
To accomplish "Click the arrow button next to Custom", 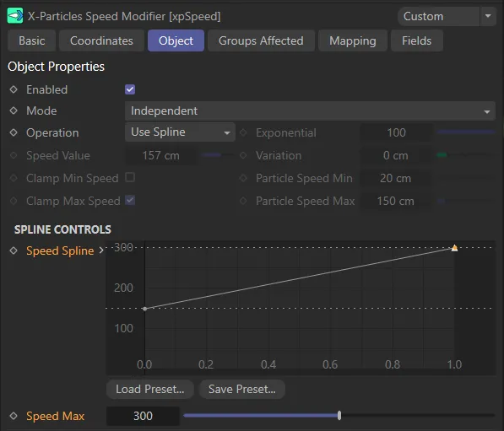I will point(488,16).
